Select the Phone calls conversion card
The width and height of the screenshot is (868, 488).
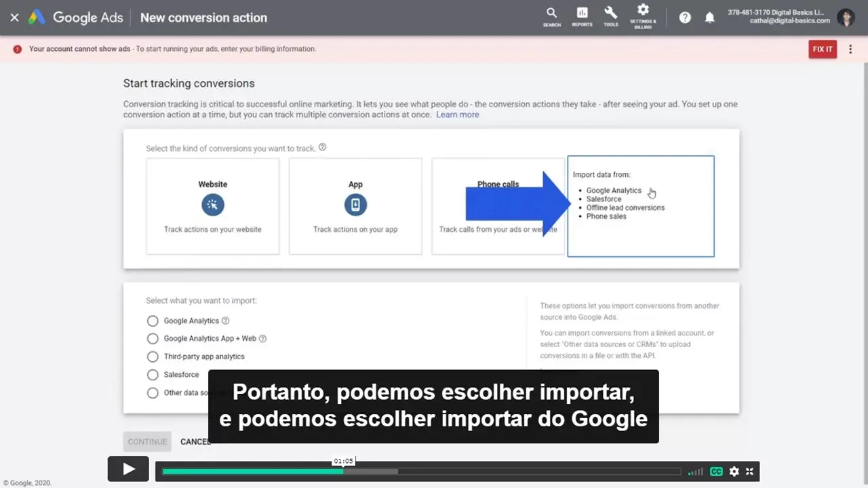point(498,206)
